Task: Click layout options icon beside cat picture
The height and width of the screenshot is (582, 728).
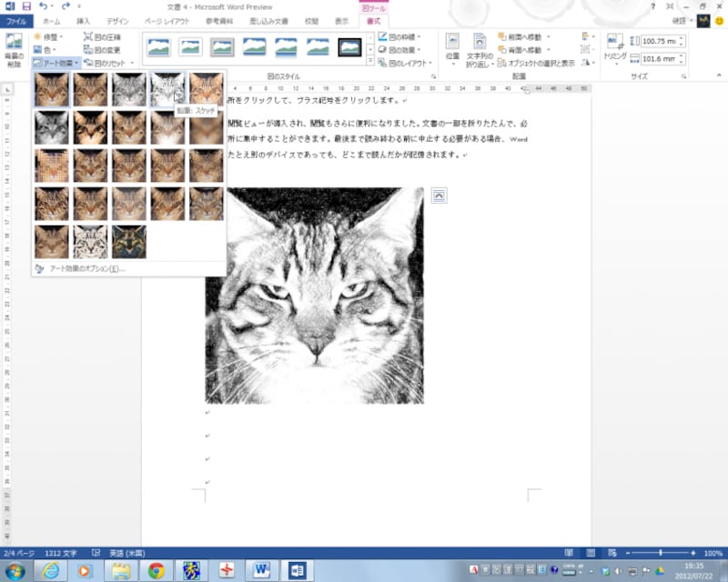Action: coord(439,195)
